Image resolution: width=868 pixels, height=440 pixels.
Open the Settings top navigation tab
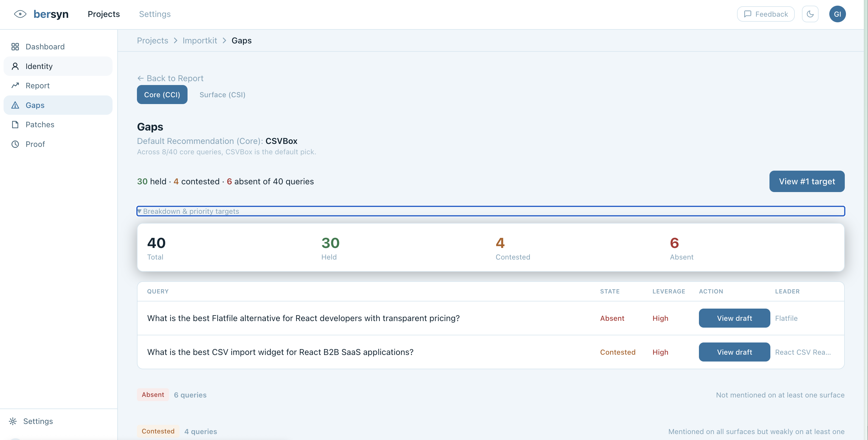tap(155, 14)
